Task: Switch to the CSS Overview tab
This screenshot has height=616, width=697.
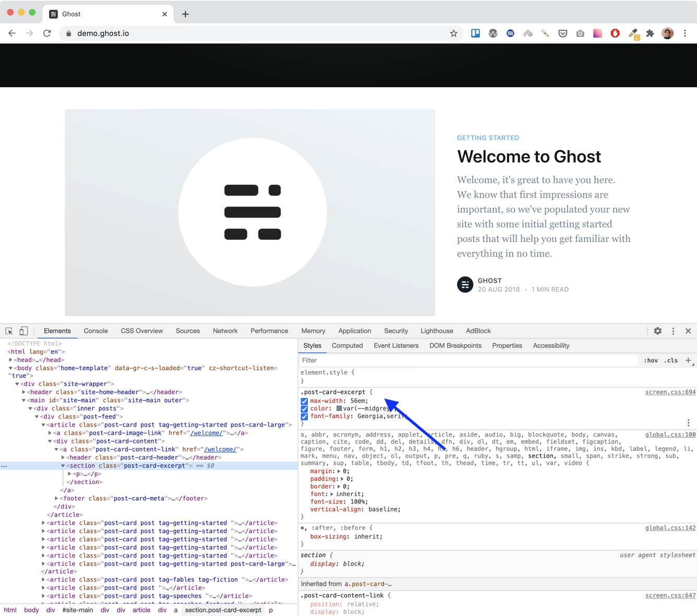Action: pos(142,331)
